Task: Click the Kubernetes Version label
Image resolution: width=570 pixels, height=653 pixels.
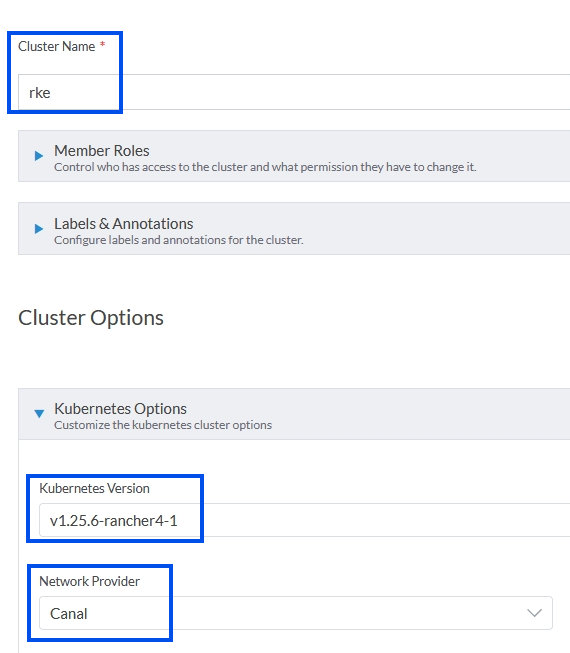Action: (x=95, y=488)
